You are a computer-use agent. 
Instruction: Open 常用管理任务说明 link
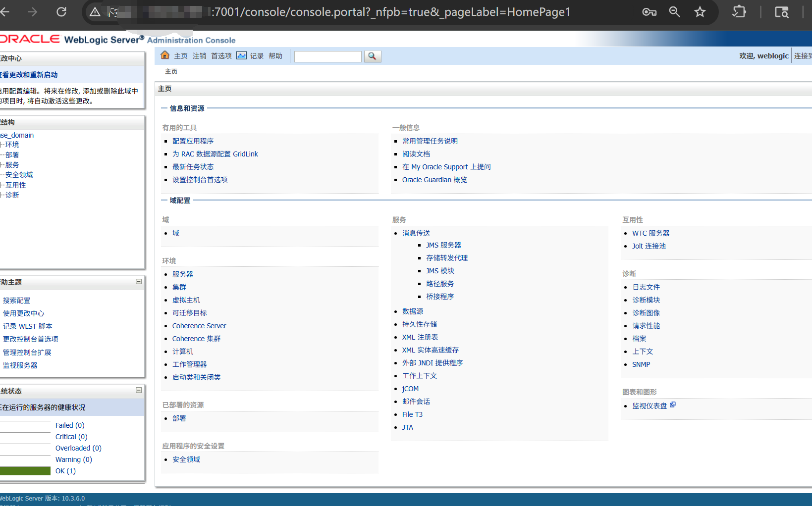pos(430,141)
